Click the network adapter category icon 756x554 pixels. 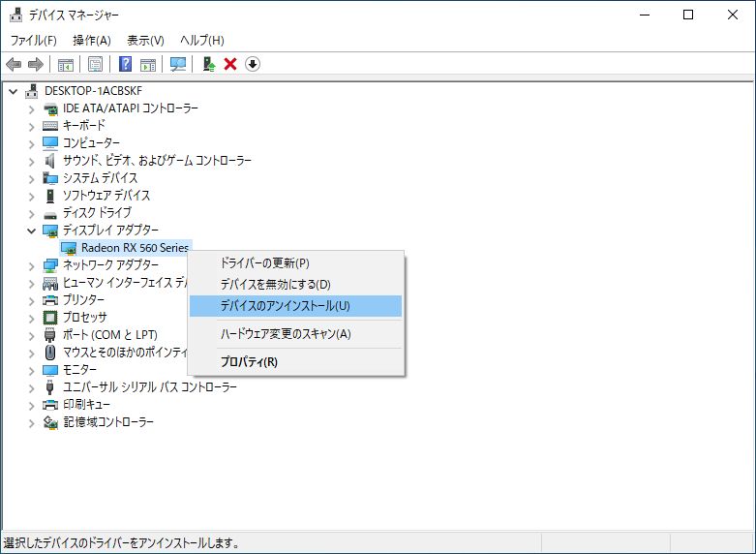[x=50, y=265]
